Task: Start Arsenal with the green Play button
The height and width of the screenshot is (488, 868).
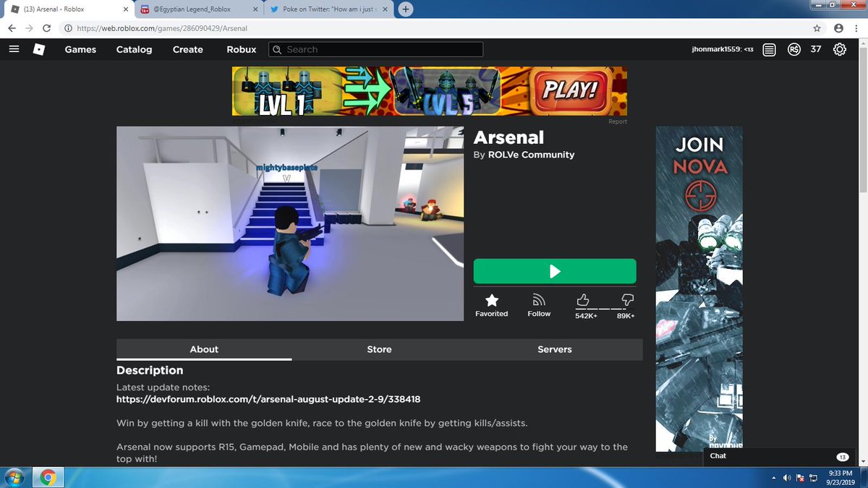Action: (x=555, y=271)
